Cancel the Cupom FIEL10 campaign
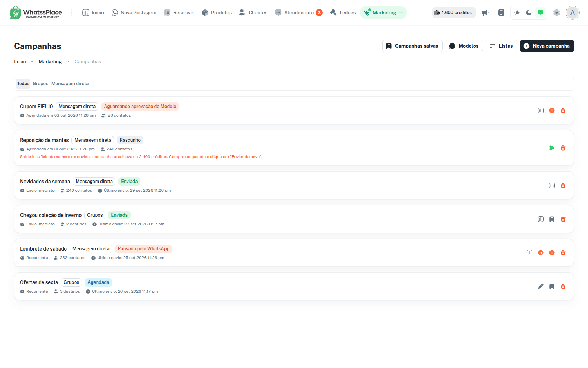This screenshot has height=368, width=588. (x=552, y=110)
